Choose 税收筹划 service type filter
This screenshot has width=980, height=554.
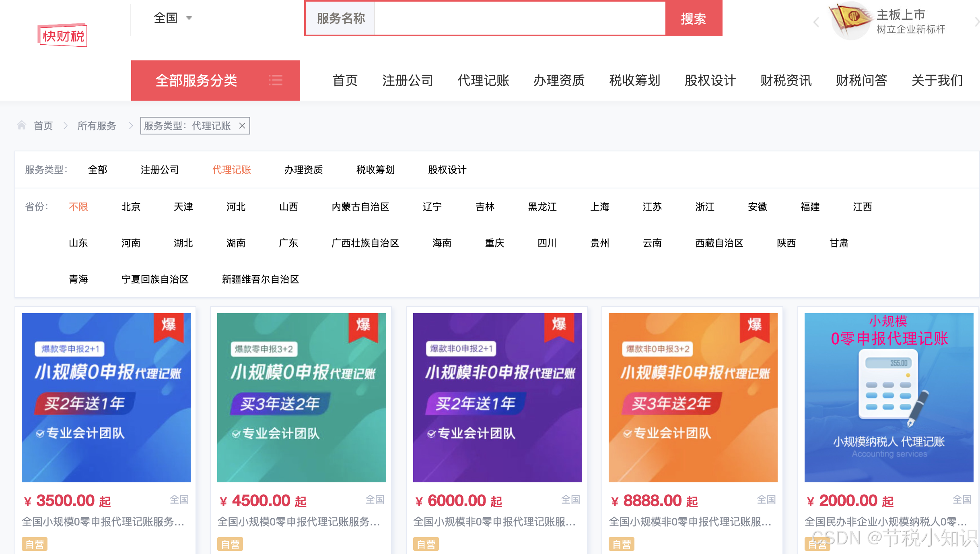[375, 170]
